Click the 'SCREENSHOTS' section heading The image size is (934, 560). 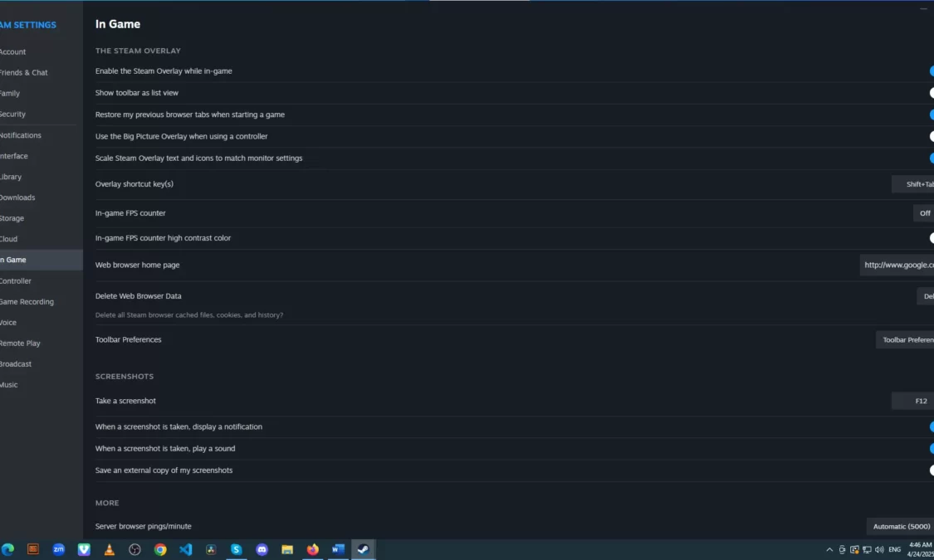coord(125,376)
